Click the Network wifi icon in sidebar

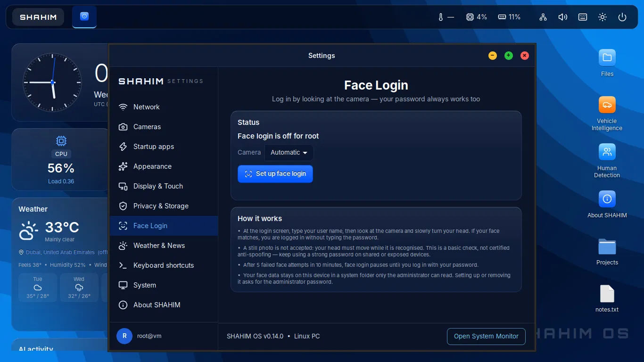click(x=123, y=107)
